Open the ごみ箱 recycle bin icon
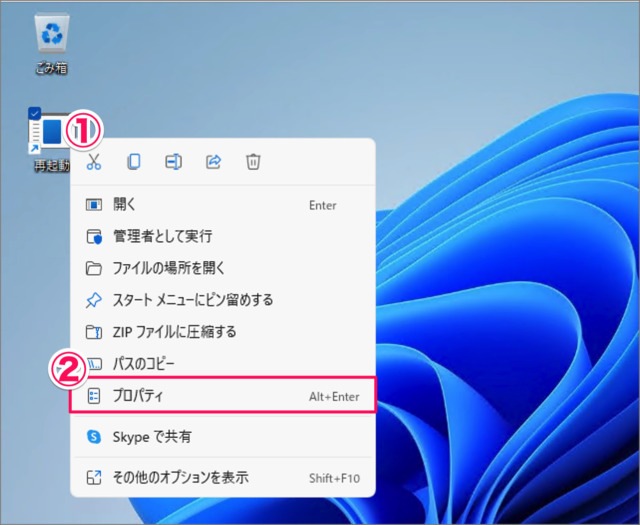The width and height of the screenshot is (640, 525). tap(50, 35)
